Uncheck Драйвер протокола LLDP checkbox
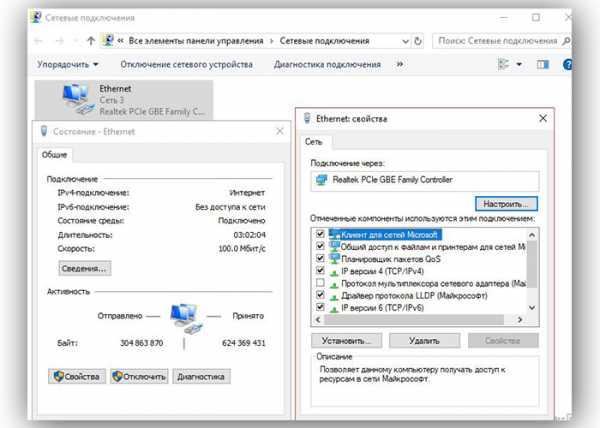The image size is (600, 428). (320, 295)
